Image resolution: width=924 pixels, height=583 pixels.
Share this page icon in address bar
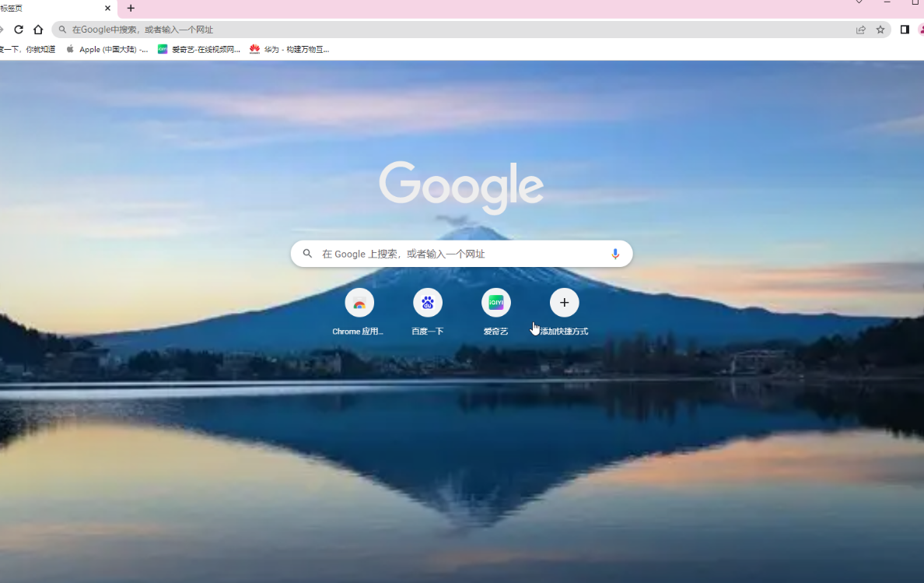[861, 30]
